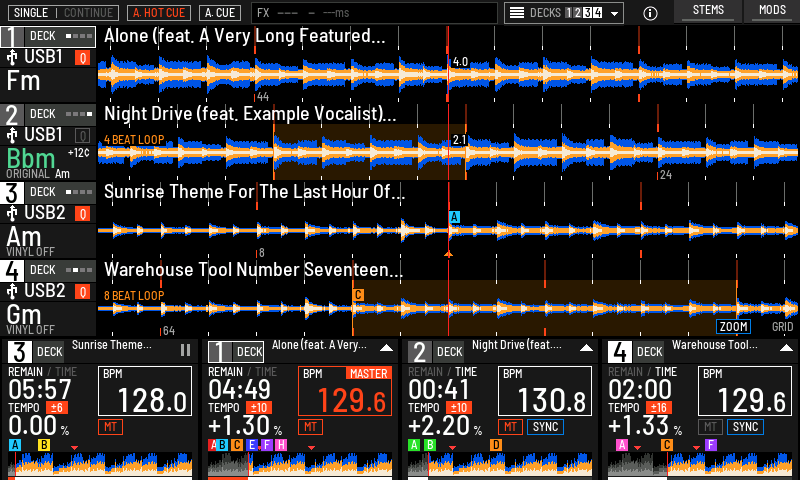
Task: Toggle master tempo MT on deck 2
Action: click(x=510, y=427)
